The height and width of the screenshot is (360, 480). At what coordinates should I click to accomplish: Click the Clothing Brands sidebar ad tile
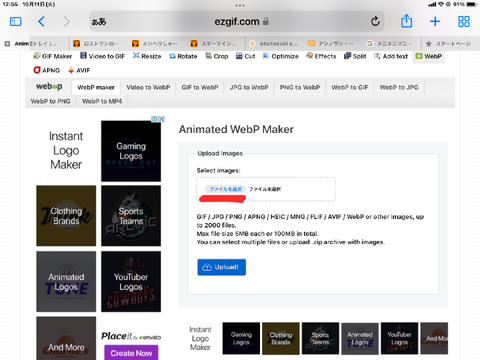[x=66, y=216]
